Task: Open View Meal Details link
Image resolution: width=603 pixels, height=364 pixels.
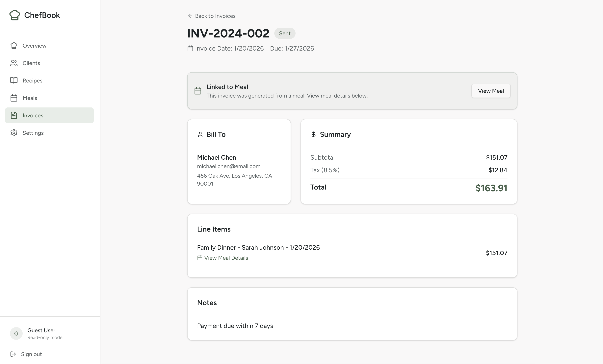Action: [x=226, y=258]
